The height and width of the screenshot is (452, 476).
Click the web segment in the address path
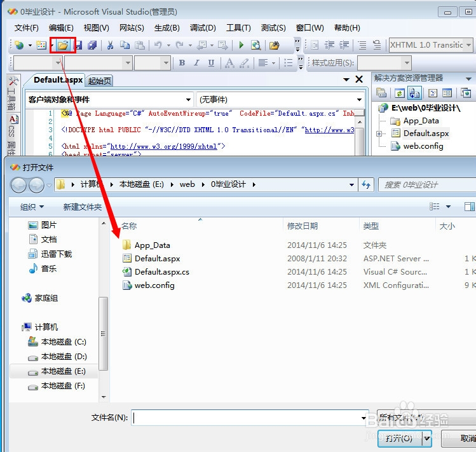(187, 184)
